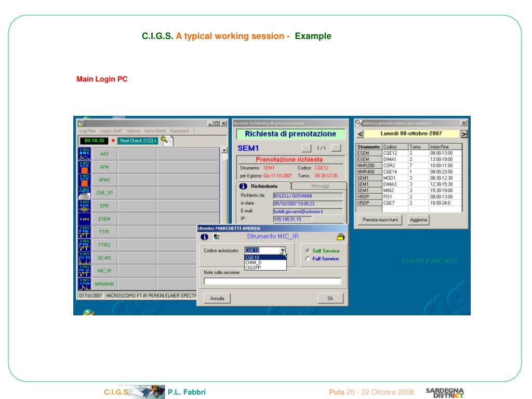Click the CNF_SP confocal icon
This screenshot has width=532, height=399.
84,193
